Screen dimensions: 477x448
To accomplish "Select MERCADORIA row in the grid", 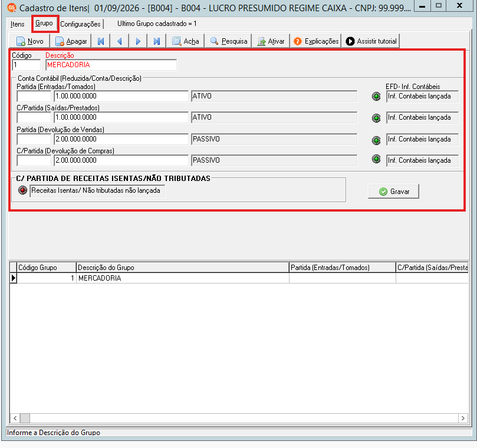I will [x=242, y=278].
